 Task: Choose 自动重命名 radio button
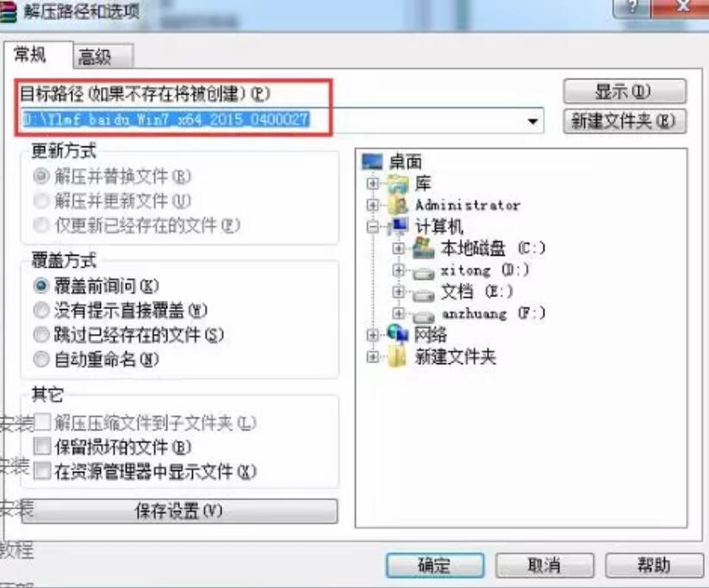pyautogui.click(x=41, y=359)
